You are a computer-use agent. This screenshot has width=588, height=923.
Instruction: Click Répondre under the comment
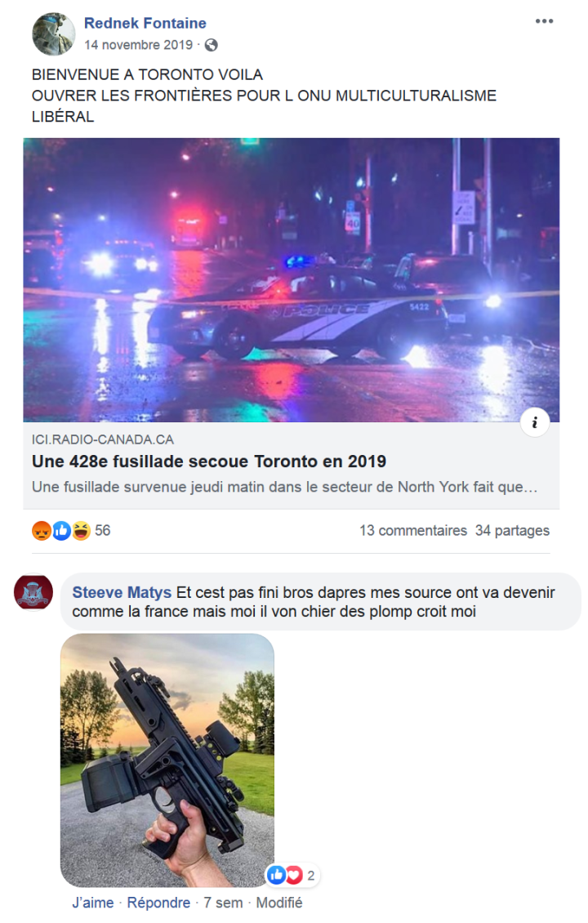tap(158, 903)
